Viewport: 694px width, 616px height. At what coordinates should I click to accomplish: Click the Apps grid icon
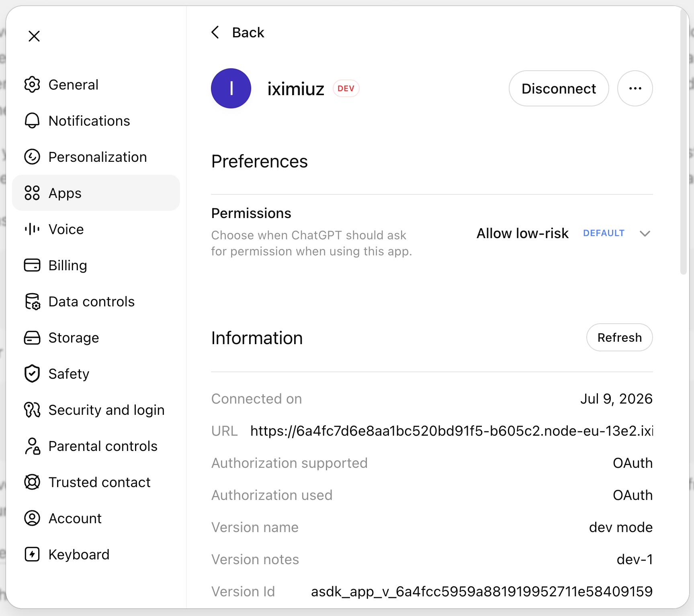tap(32, 193)
